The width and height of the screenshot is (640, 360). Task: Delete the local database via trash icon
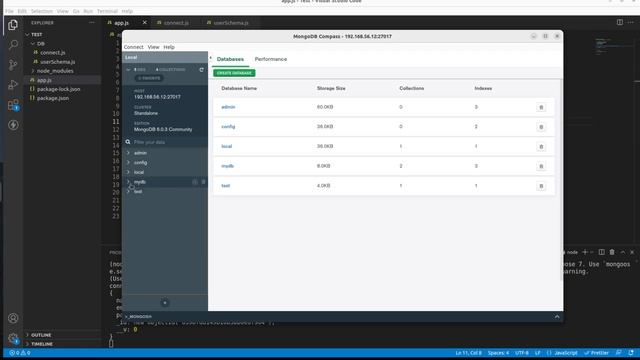coord(541,147)
